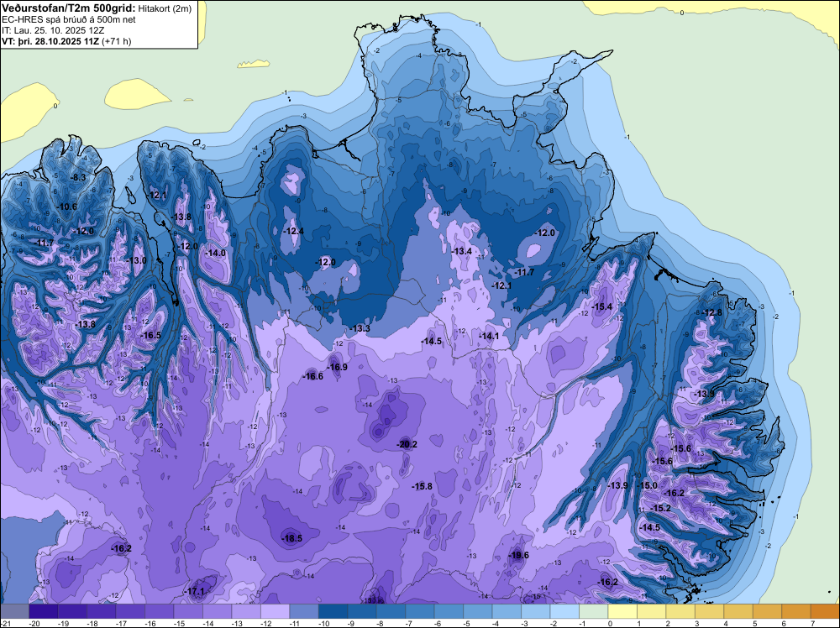Click the -15.0 temperature value

[647, 485]
